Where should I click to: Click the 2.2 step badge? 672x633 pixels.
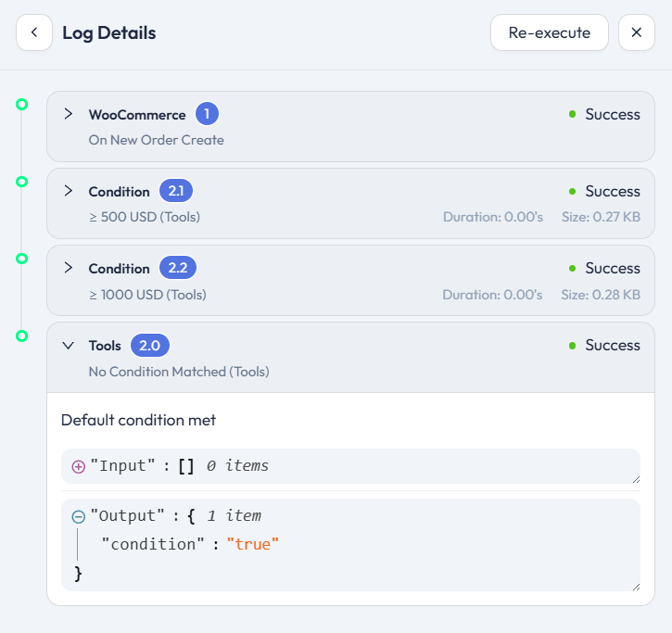pos(177,268)
